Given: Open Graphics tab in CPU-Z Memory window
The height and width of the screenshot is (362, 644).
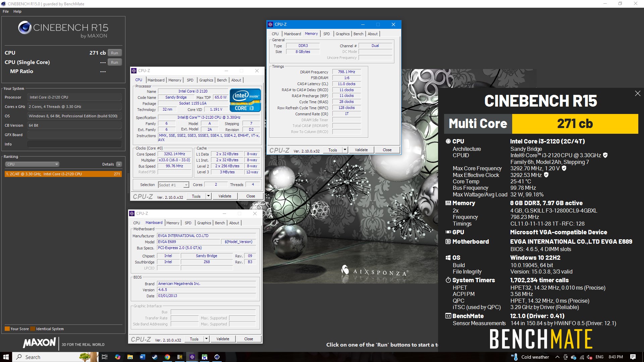Looking at the screenshot, I should pyautogui.click(x=342, y=34).
